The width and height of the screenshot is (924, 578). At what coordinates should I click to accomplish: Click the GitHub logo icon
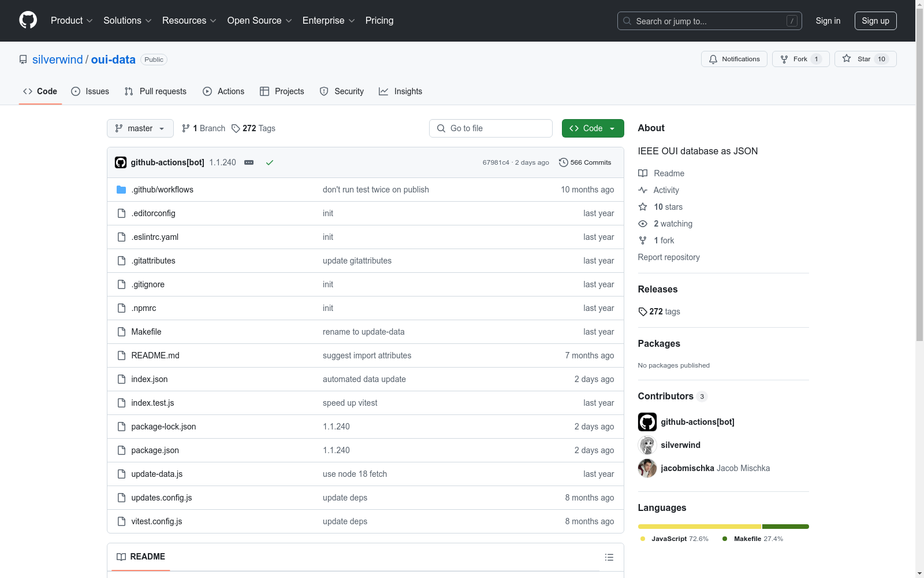[28, 20]
